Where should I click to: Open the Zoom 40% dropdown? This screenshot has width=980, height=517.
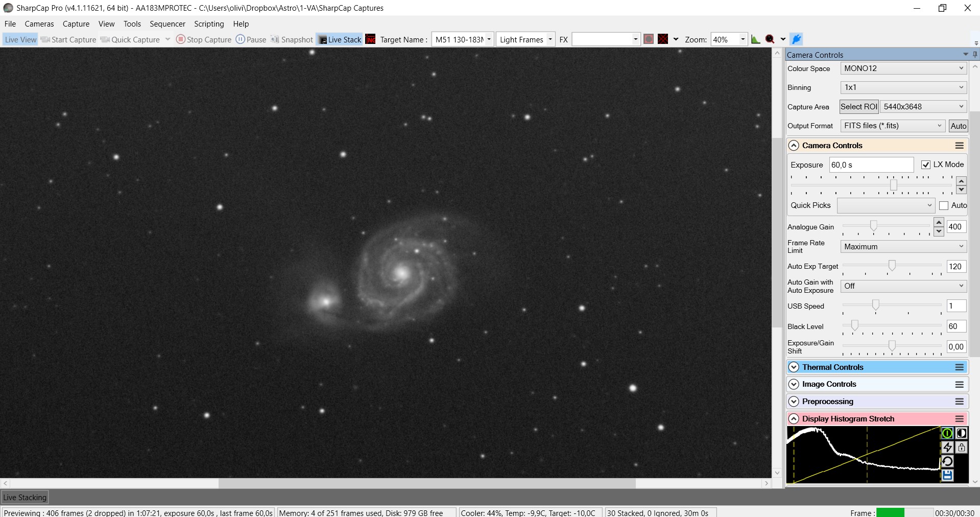pos(743,39)
